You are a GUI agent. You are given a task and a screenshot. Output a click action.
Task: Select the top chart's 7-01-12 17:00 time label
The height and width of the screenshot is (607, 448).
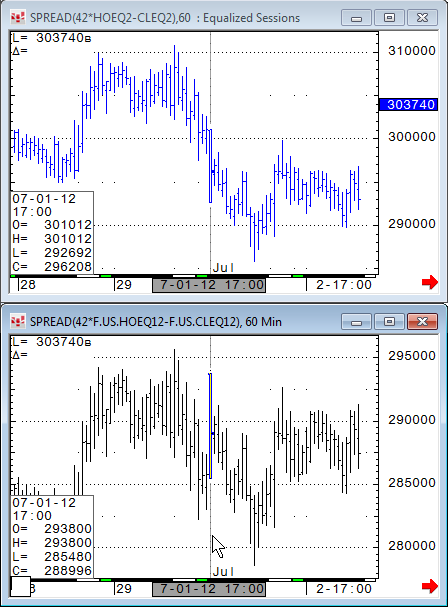pyautogui.click(x=209, y=285)
